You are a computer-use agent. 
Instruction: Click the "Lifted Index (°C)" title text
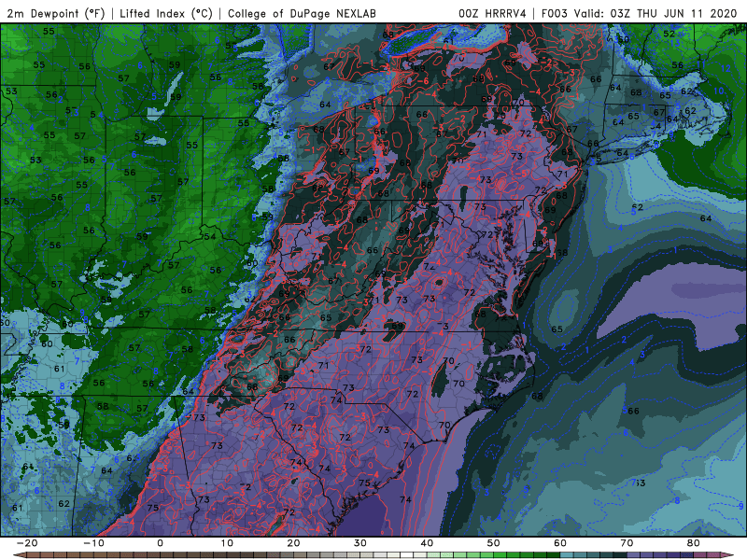tap(166, 13)
